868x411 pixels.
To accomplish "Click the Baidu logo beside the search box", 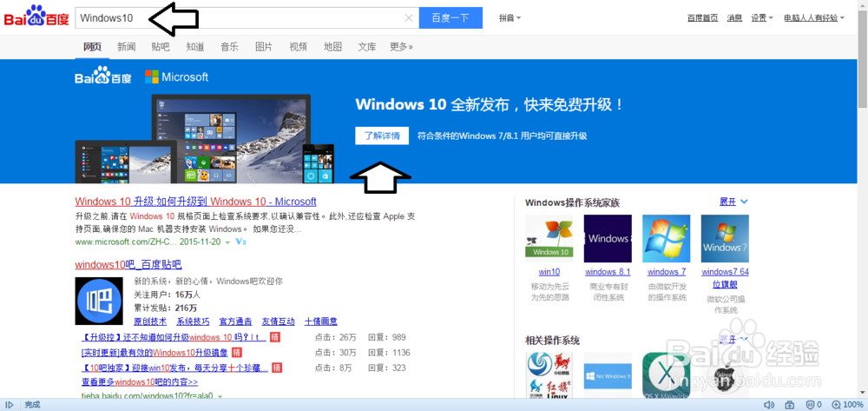I will click(36, 17).
